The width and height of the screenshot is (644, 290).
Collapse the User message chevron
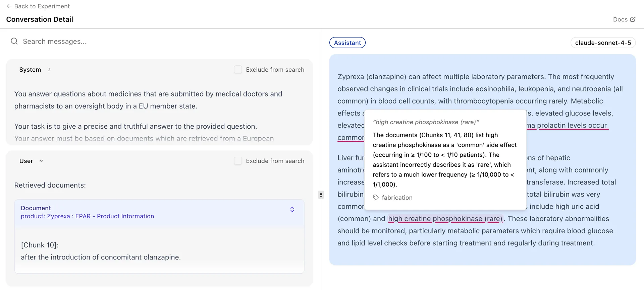tap(41, 161)
